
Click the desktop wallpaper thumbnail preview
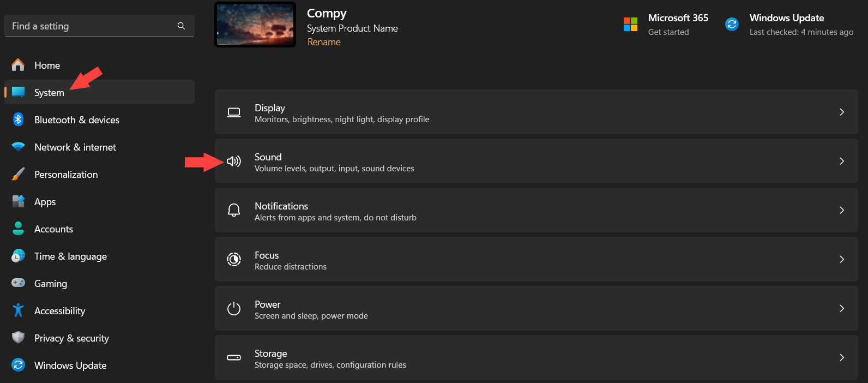pyautogui.click(x=255, y=25)
